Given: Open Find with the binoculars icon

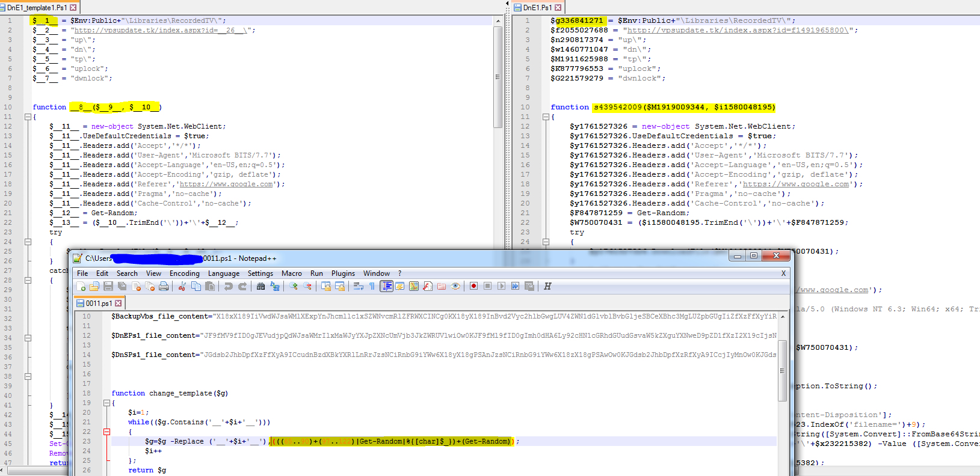Looking at the screenshot, I should point(260,286).
